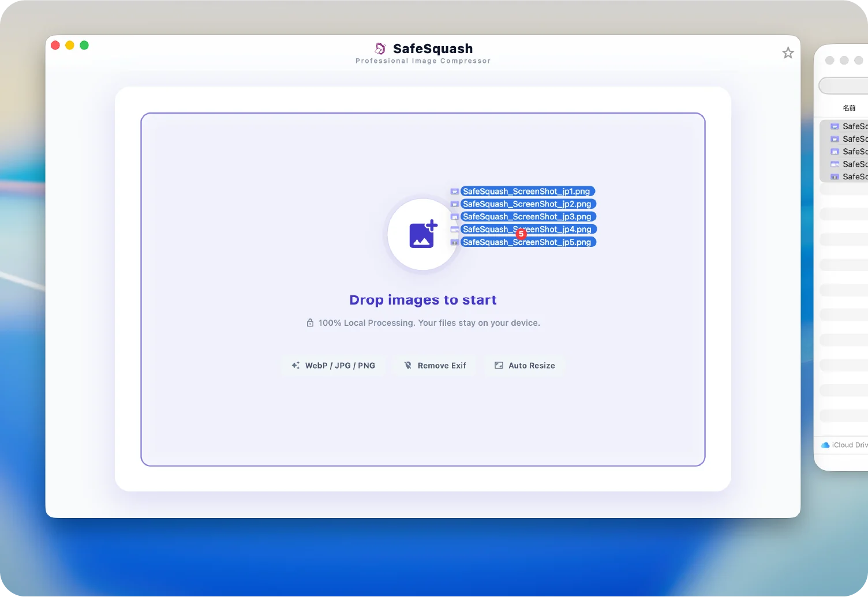The image size is (868, 597).
Task: Click the WebP / JPG / PNG chip
Action: tap(334, 366)
